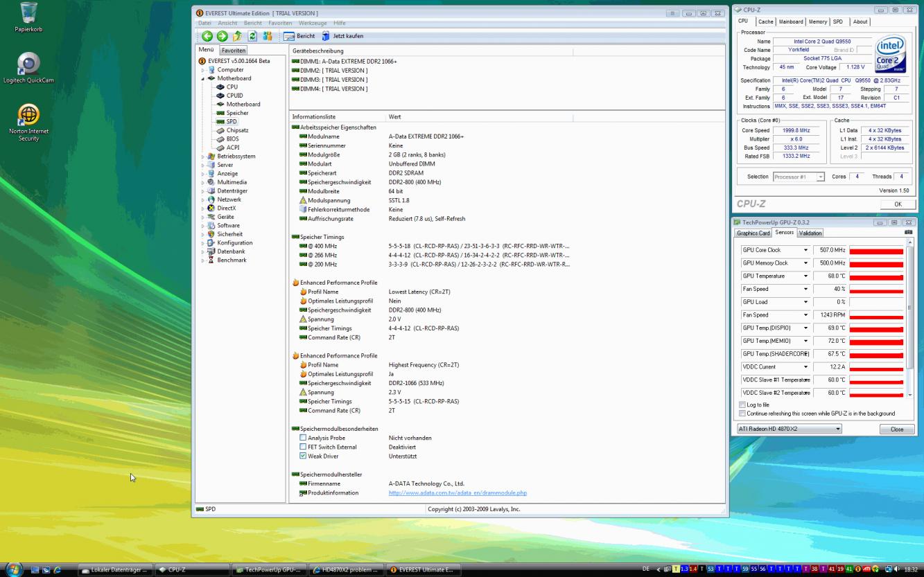
Task: Open CPU-Z Processor #1 selection dropdown
Action: pos(799,177)
